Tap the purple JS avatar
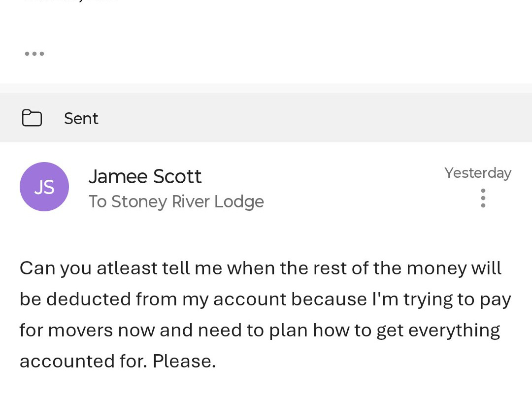 point(44,187)
